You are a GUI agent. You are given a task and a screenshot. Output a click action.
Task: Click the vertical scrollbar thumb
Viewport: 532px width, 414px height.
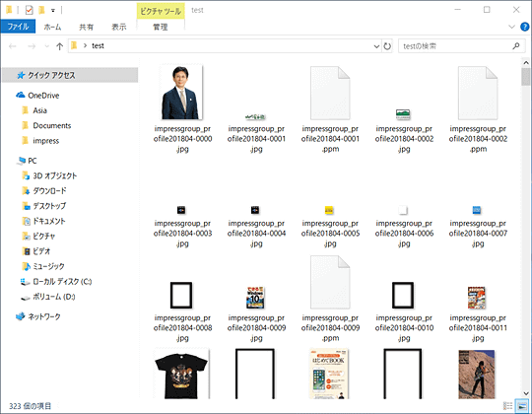(x=526, y=76)
